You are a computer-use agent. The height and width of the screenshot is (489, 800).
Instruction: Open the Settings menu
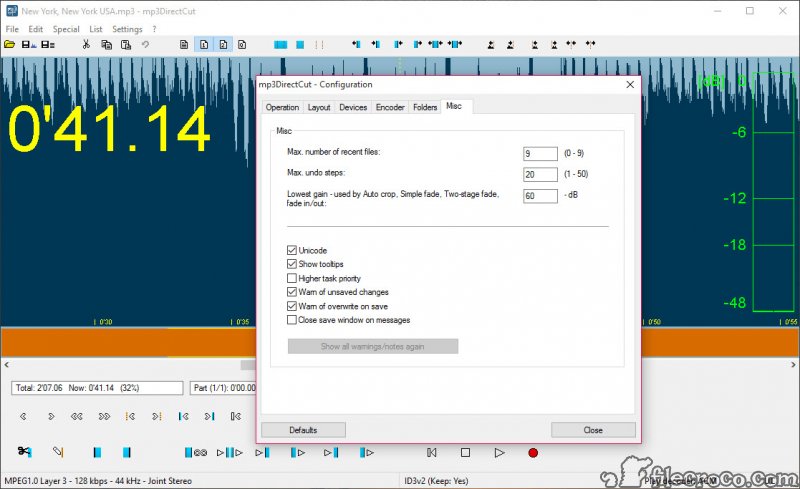(128, 29)
